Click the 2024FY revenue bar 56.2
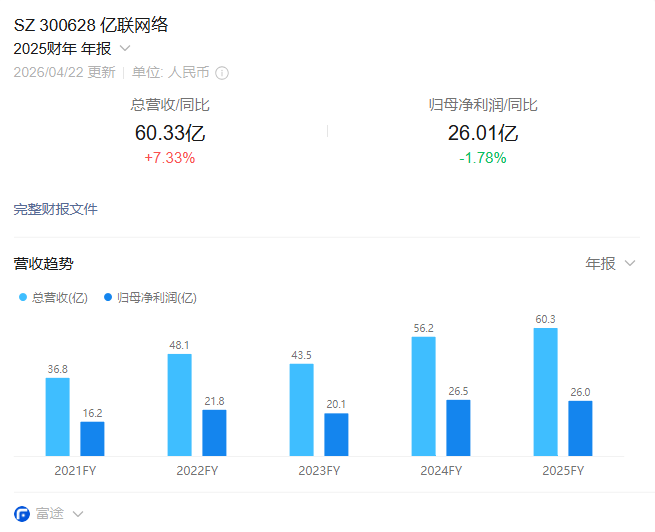Image resolution: width=655 pixels, height=532 pixels. [424, 396]
